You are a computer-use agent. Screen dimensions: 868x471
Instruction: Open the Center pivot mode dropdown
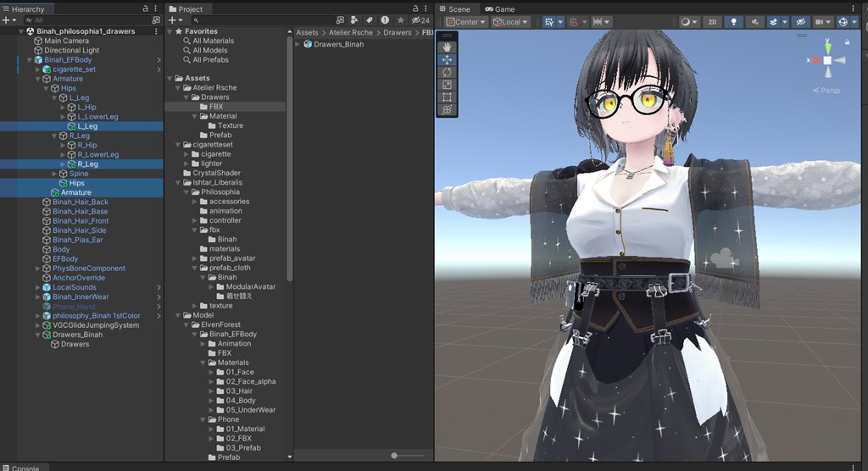(x=466, y=21)
